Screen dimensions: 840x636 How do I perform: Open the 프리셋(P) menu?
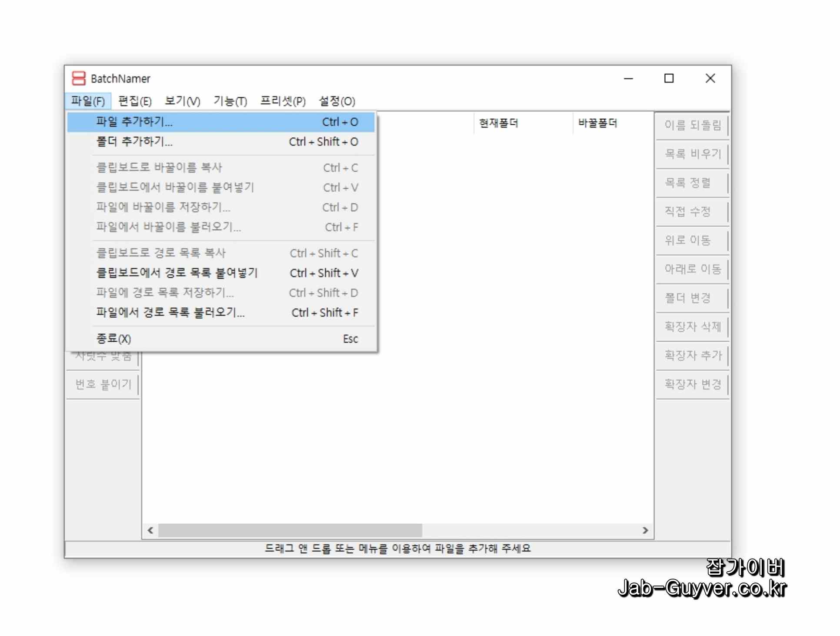coord(283,101)
